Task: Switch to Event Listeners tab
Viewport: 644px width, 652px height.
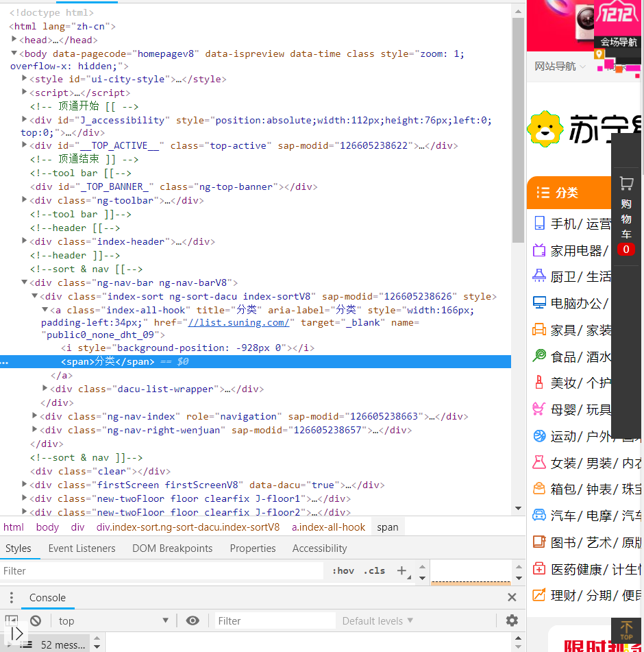Action: [82, 548]
